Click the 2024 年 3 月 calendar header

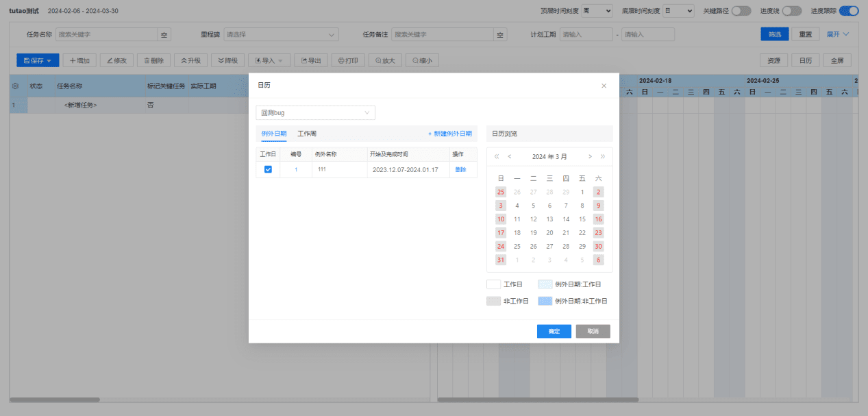(549, 157)
